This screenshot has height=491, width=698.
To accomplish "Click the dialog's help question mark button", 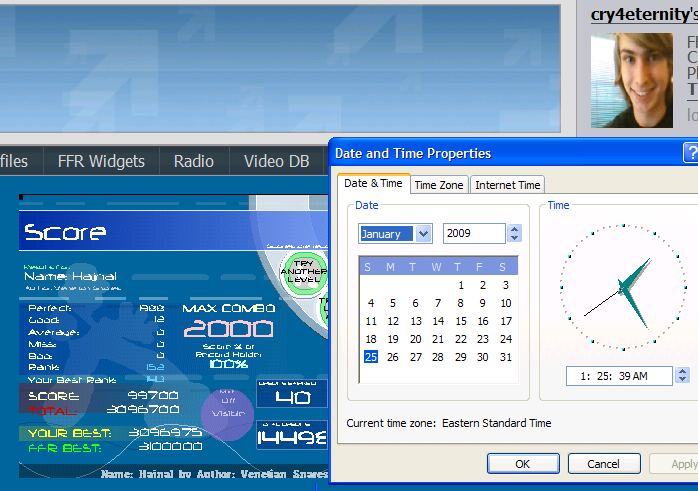I will click(x=690, y=153).
